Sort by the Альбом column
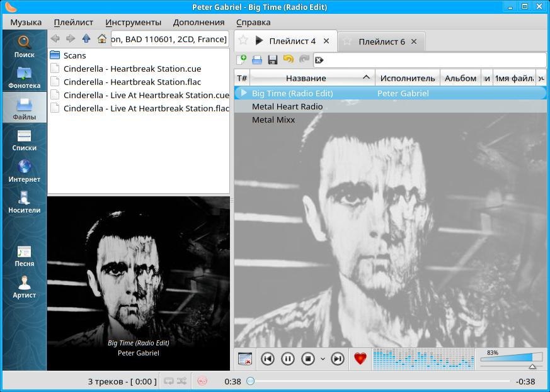Image resolution: width=550 pixels, height=392 pixels. (460, 78)
